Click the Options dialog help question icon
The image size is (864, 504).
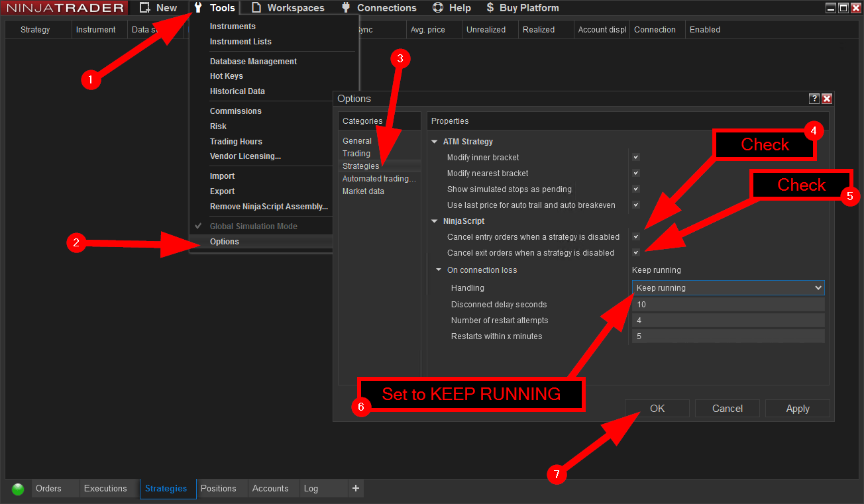click(814, 99)
